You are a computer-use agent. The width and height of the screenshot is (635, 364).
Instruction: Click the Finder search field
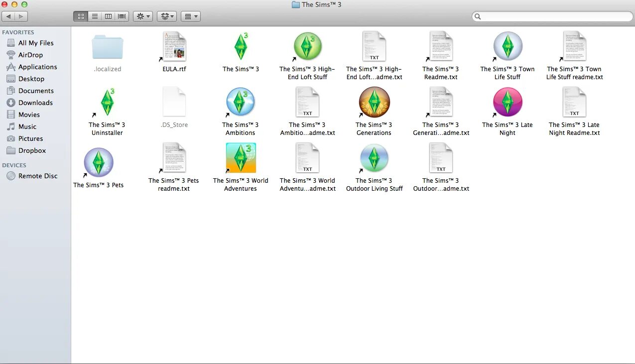[551, 16]
